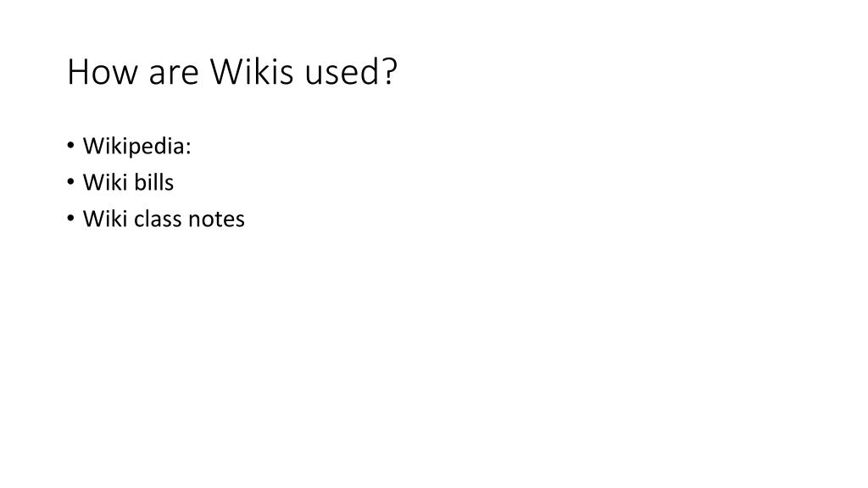Click the empty slide area below the bullets

(x=434, y=354)
